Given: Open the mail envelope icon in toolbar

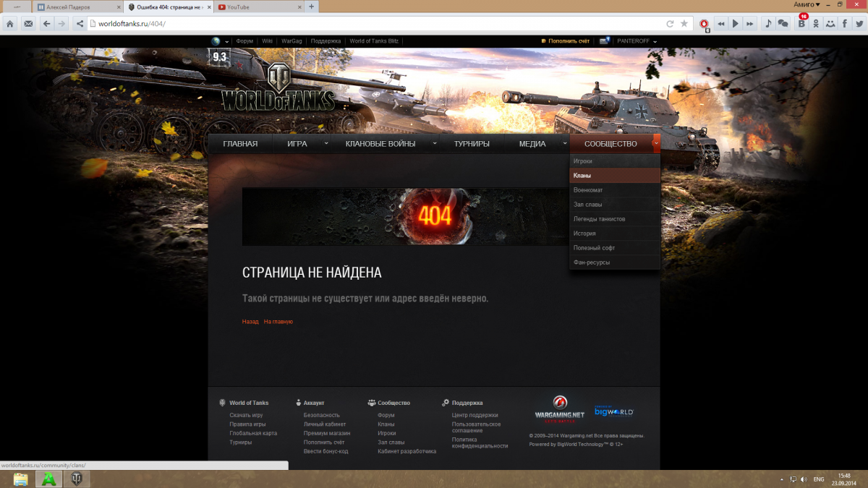Looking at the screenshot, I should 28,23.
